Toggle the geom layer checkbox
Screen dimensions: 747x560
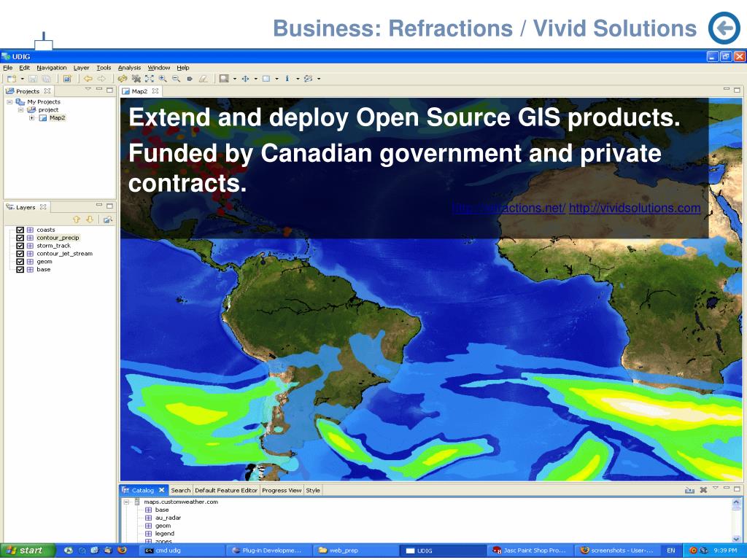pyautogui.click(x=20, y=262)
